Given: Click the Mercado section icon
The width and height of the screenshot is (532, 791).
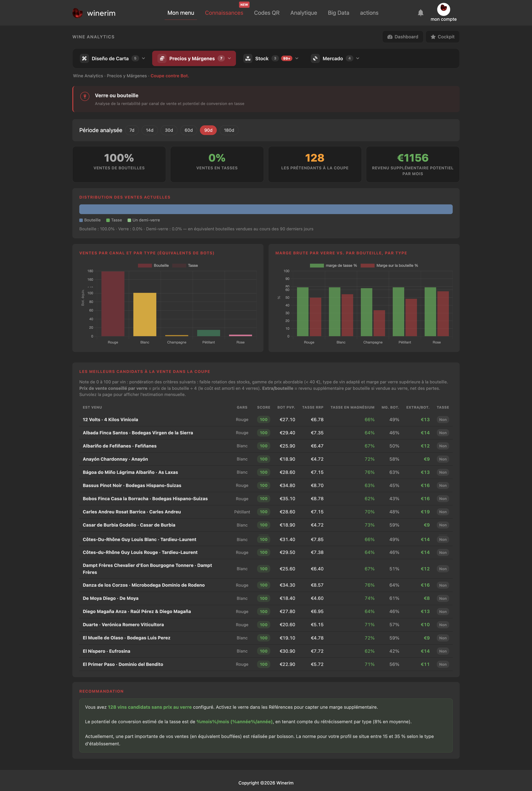Looking at the screenshot, I should point(315,59).
